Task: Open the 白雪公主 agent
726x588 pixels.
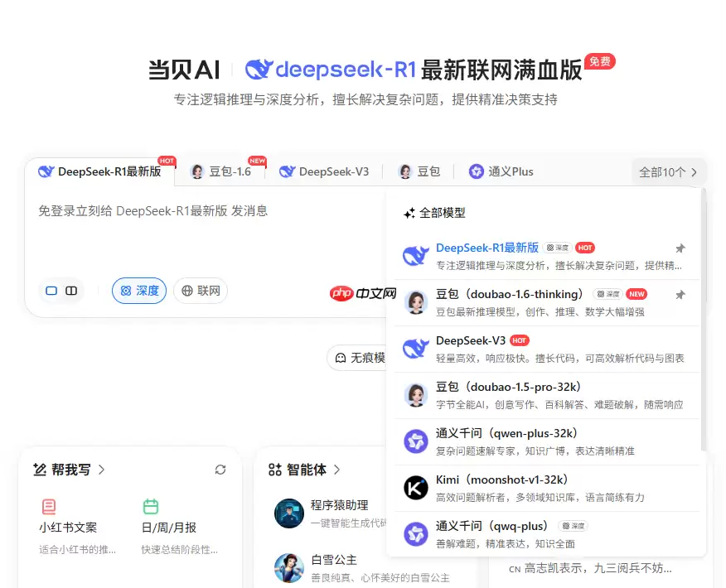Action: point(288,567)
